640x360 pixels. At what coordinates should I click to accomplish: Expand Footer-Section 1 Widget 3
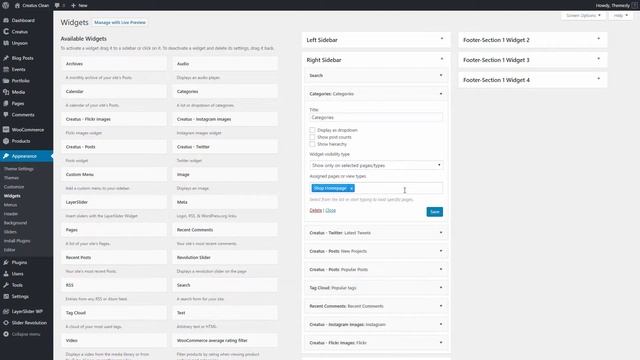[x=598, y=59]
